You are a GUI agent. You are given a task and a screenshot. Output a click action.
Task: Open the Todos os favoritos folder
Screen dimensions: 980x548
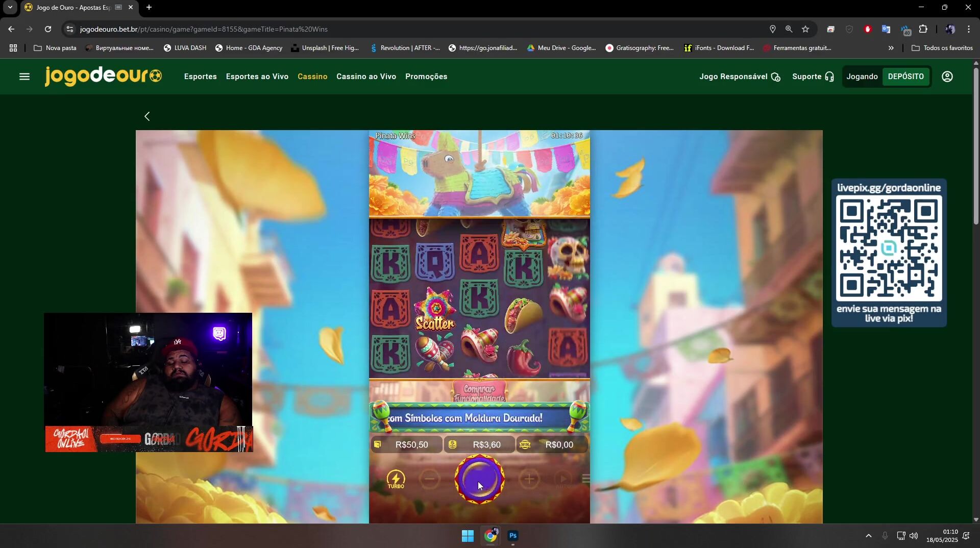942,48
